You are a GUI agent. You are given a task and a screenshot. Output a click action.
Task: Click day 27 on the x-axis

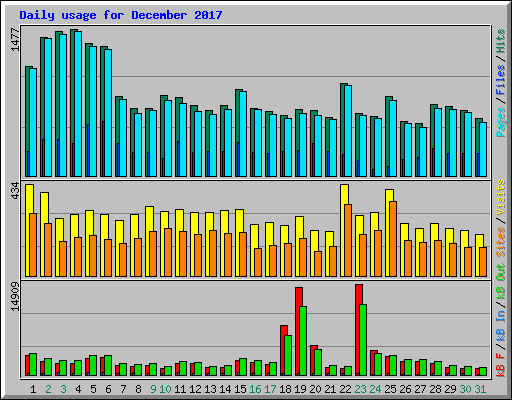point(420,389)
